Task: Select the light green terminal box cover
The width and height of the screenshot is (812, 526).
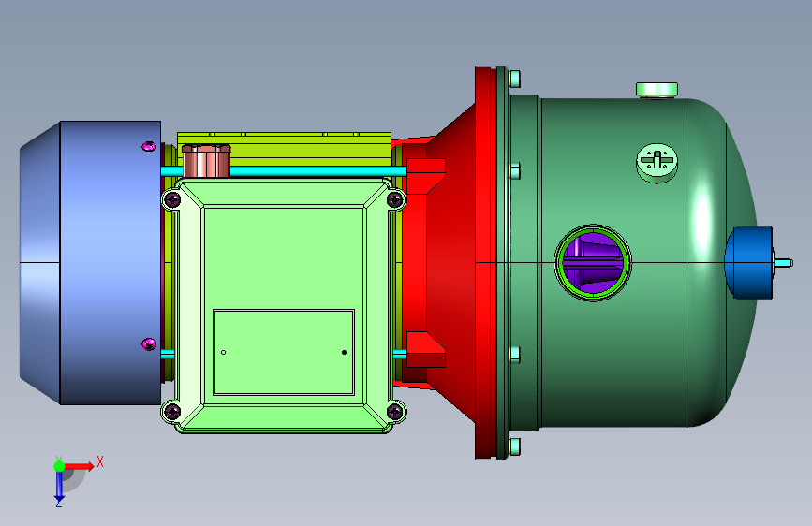Action: (283, 305)
